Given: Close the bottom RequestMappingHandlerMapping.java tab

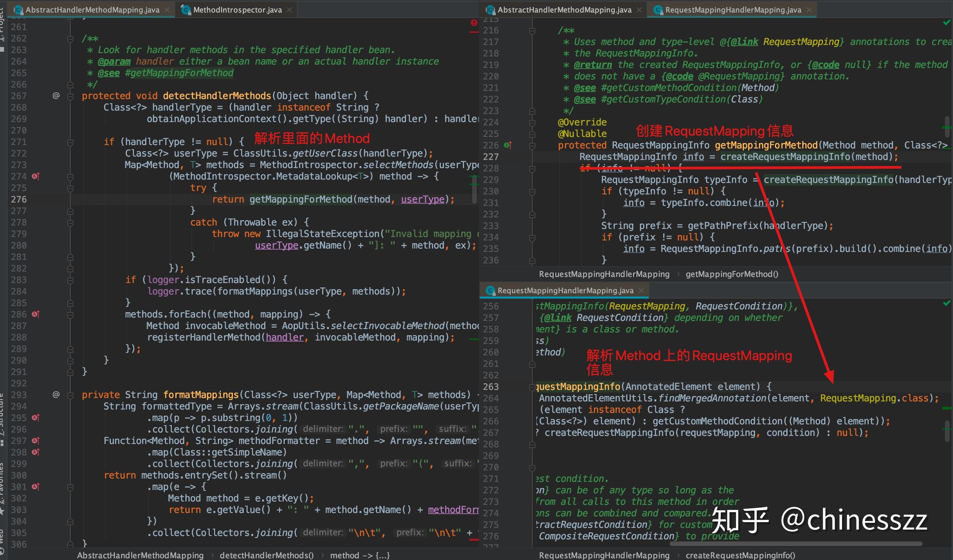Looking at the screenshot, I should [641, 290].
